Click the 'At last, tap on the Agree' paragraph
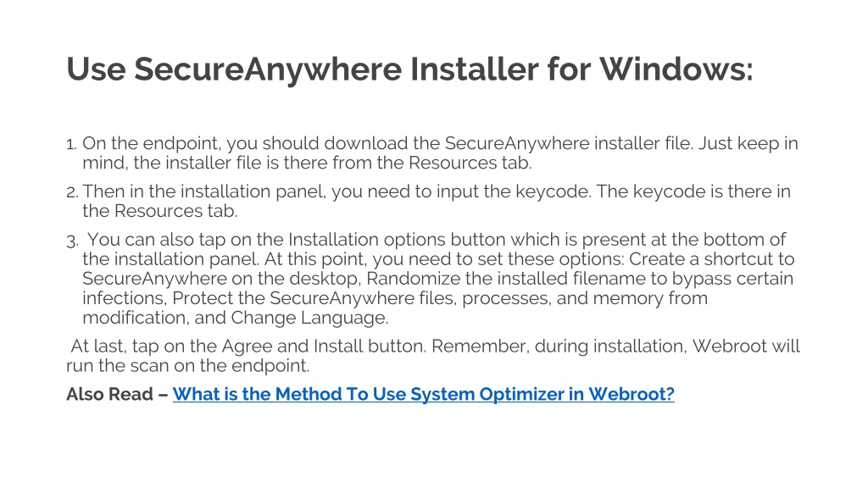868x488 pixels. pyautogui.click(x=433, y=355)
